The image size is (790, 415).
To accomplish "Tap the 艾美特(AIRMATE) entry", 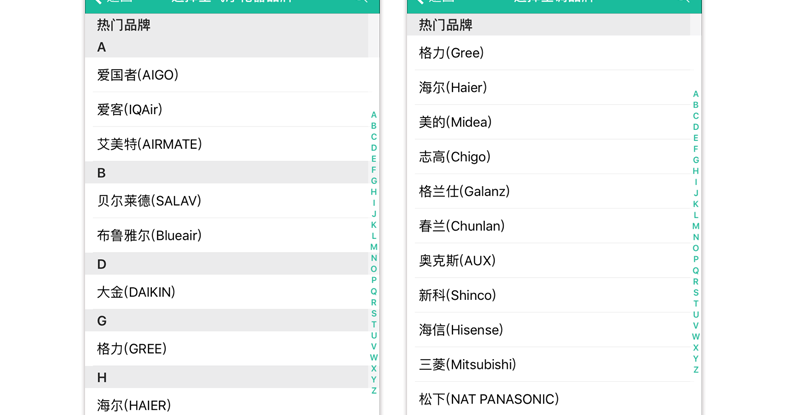I will coord(150,144).
